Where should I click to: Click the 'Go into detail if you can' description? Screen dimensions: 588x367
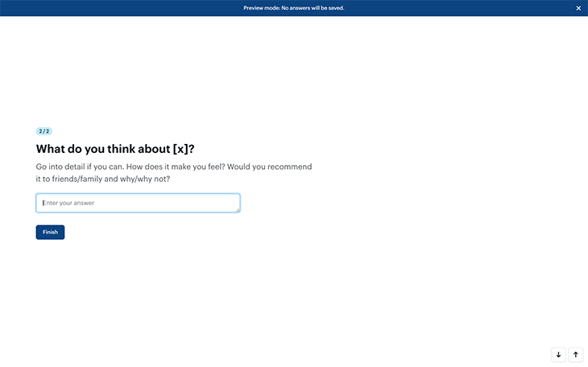click(x=174, y=173)
